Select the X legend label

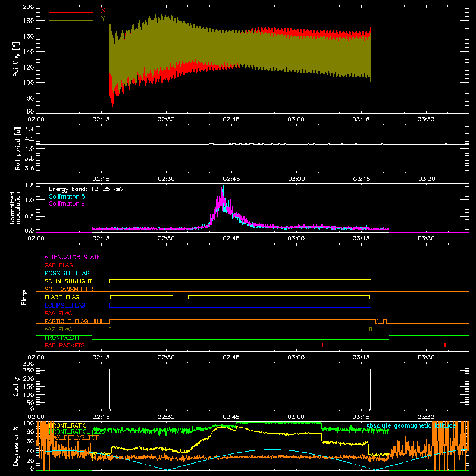tap(103, 11)
